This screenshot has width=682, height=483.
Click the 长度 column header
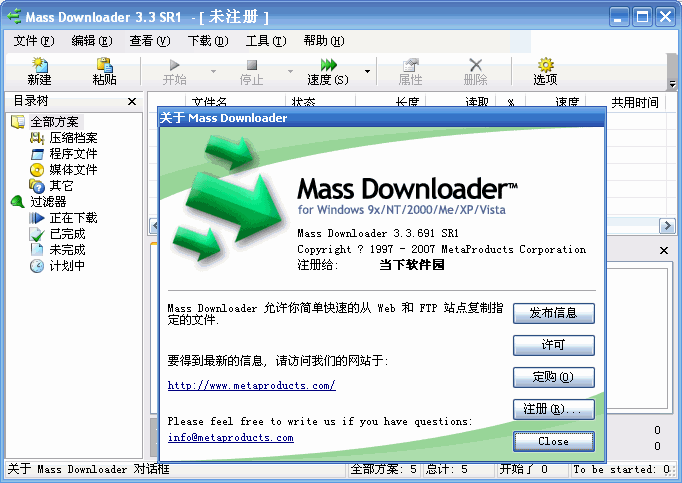[407, 101]
